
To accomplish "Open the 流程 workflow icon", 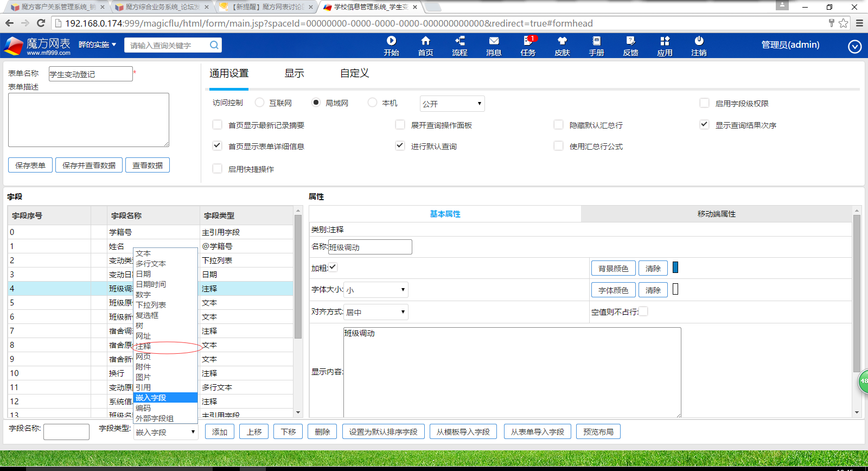I will (x=459, y=46).
